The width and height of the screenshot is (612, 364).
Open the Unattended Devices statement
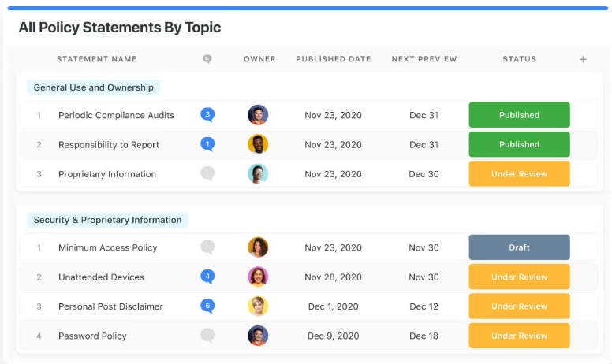point(101,277)
